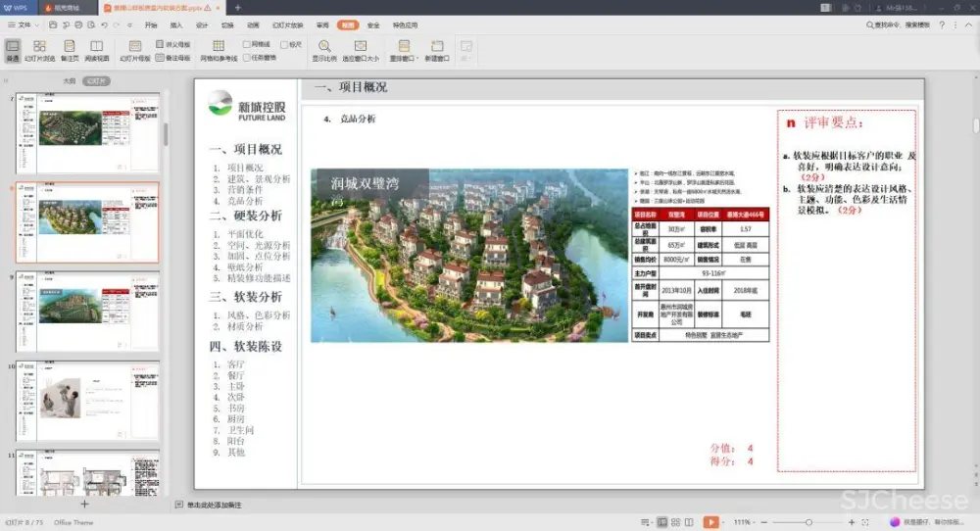Image resolution: width=980 pixels, height=531 pixels.
Task: Open 幻灯片浏览 slide sorter view
Action: coord(40,50)
